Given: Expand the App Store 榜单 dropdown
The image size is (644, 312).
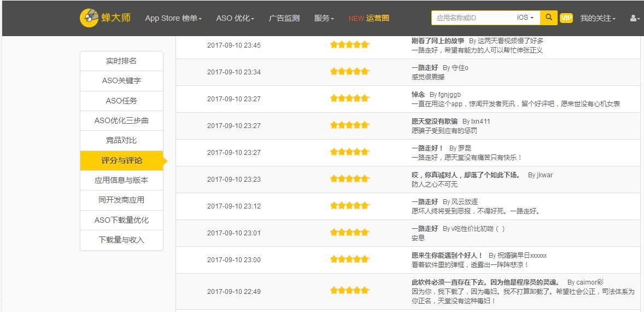Looking at the screenshot, I should (173, 18).
